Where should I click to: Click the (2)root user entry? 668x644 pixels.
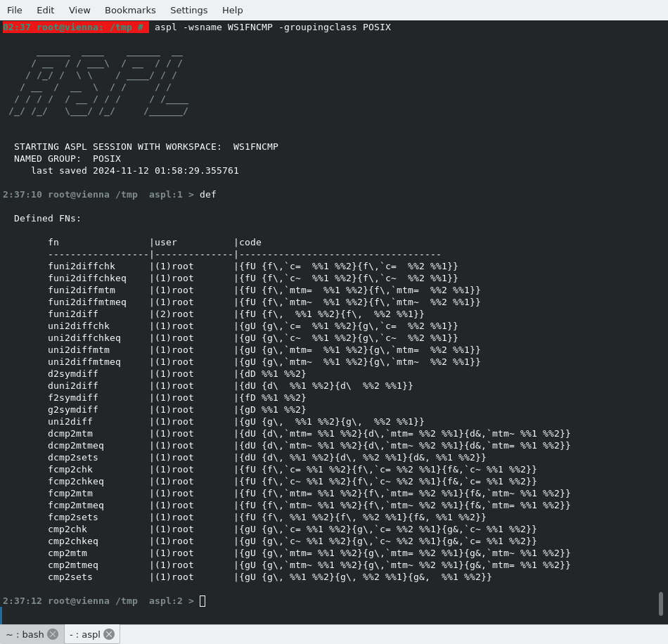coord(174,314)
